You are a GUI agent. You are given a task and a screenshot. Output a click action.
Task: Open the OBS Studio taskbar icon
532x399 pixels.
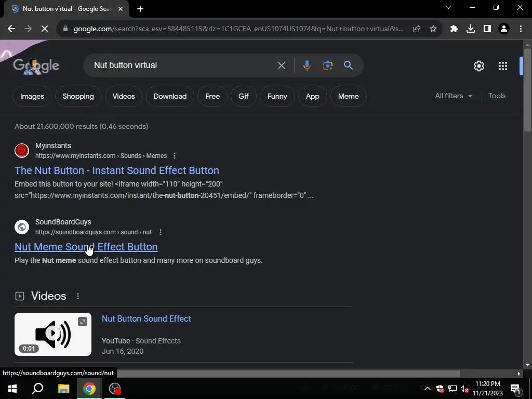tap(115, 389)
